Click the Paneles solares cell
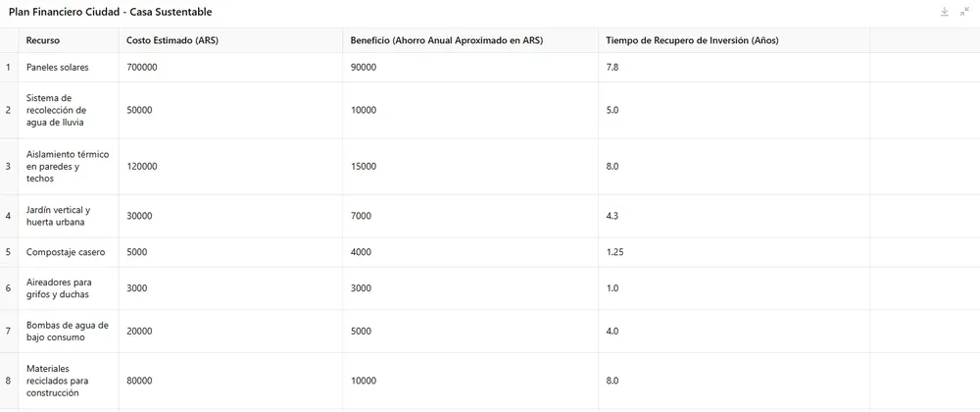980x412 pixels. [x=57, y=68]
